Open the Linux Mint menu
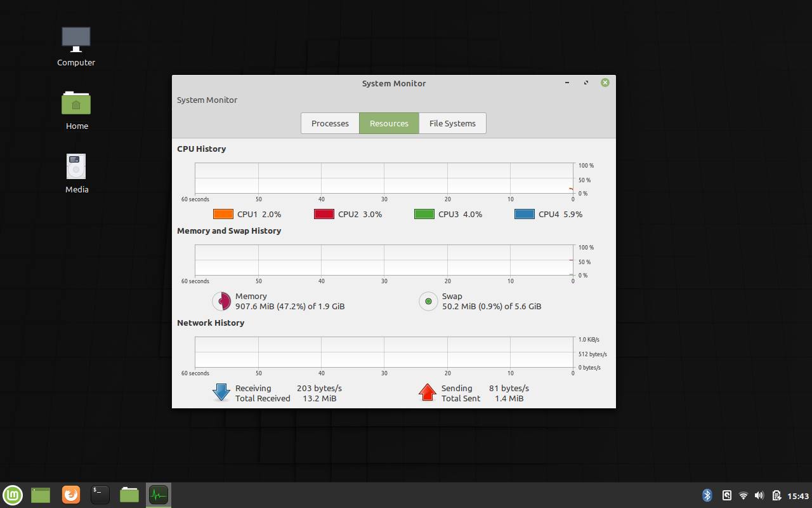Viewport: 812px width, 508px height. [x=13, y=495]
